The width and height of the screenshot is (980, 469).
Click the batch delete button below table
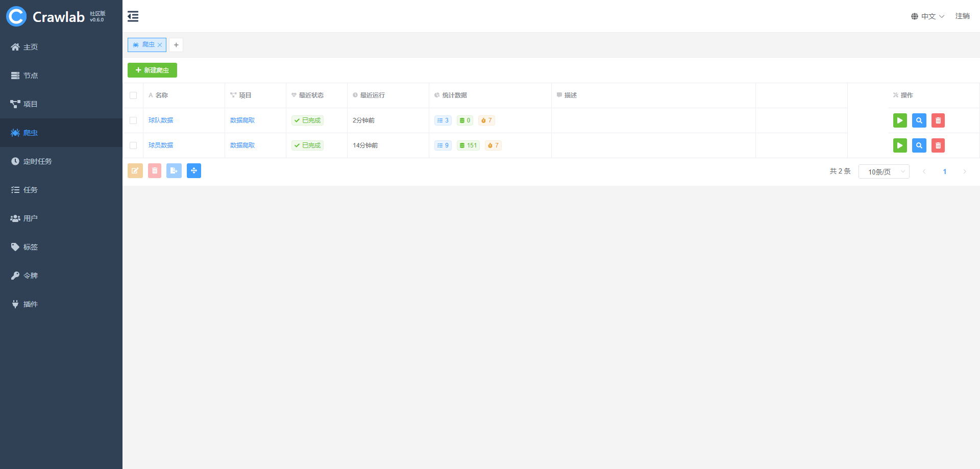coord(155,171)
